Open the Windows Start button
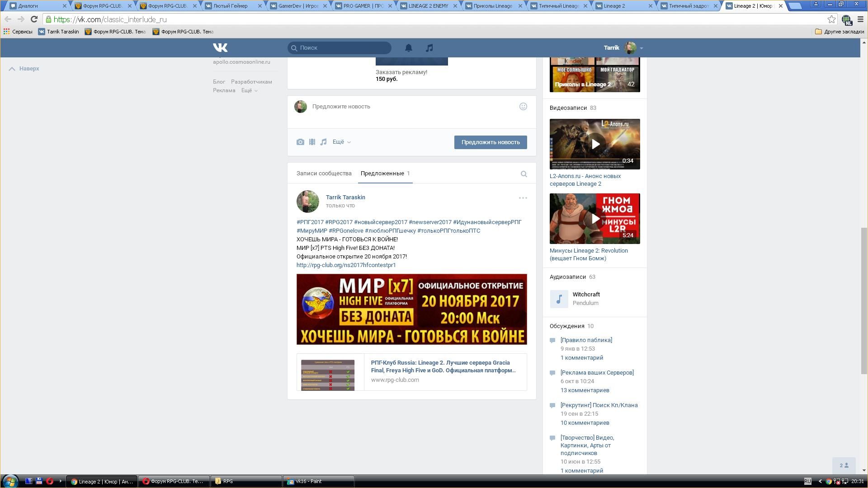Viewport: 868px width, 488px height. [10, 481]
